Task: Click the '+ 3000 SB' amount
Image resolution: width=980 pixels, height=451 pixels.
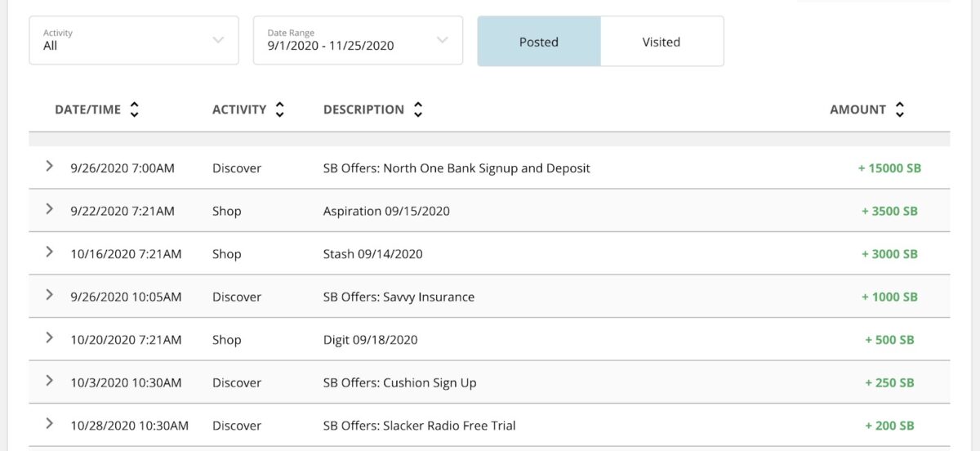Action: point(889,254)
